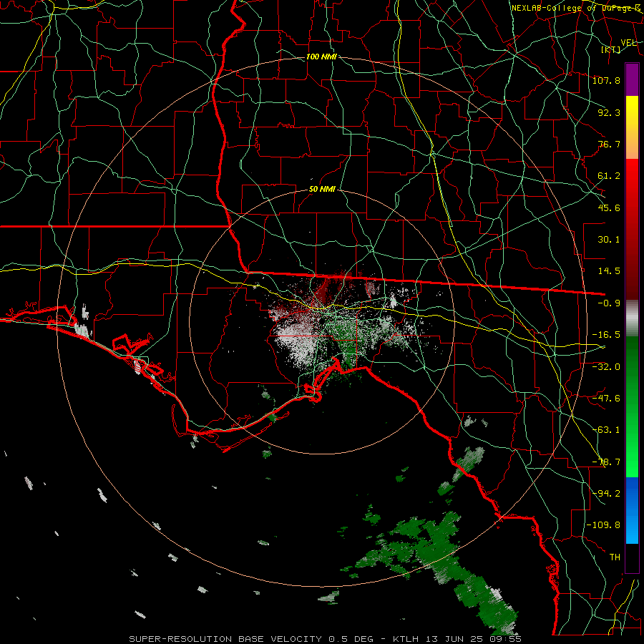Select the 45.6 value on velocity scale

609,208
